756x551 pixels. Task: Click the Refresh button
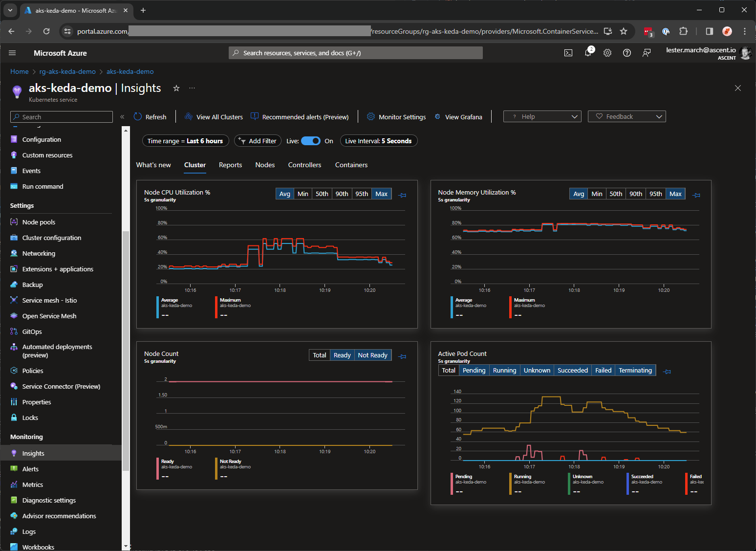coord(150,117)
